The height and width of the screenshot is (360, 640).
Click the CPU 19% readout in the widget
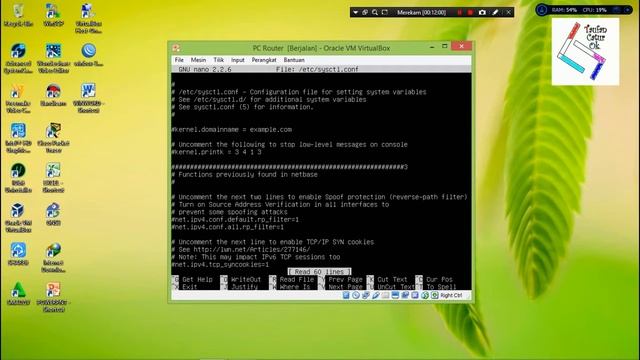pos(594,10)
